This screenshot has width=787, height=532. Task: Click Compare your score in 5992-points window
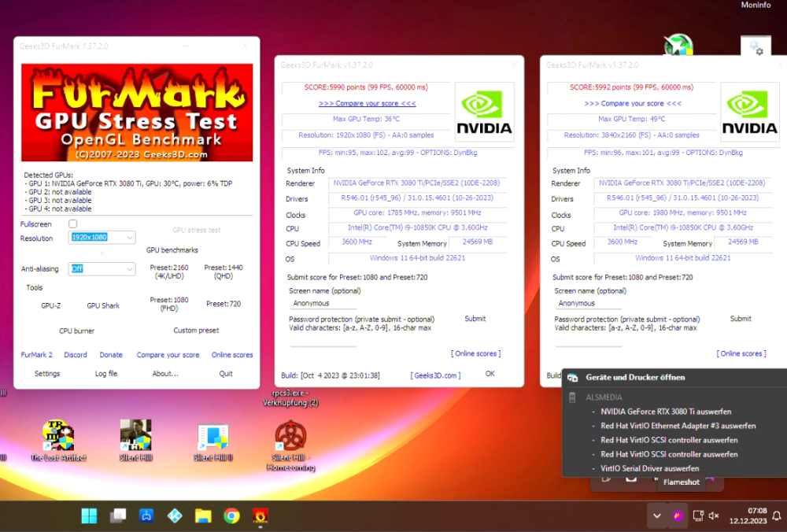pyautogui.click(x=633, y=103)
